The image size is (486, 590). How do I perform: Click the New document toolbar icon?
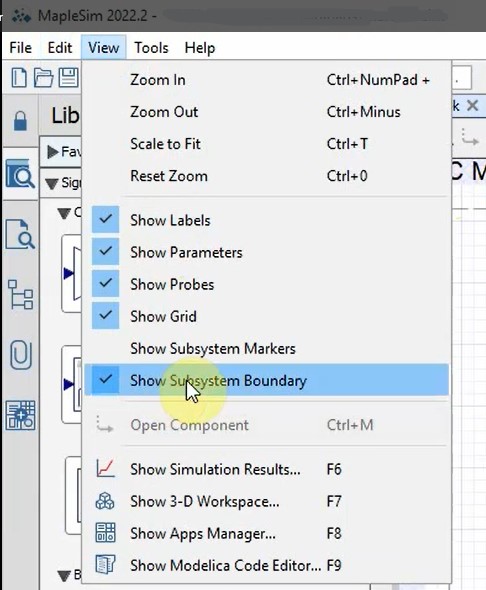point(19,78)
